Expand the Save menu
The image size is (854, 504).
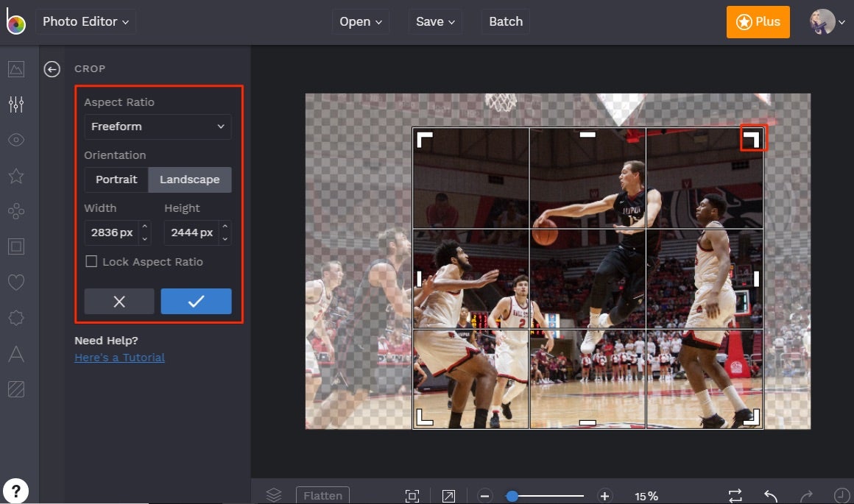click(434, 21)
